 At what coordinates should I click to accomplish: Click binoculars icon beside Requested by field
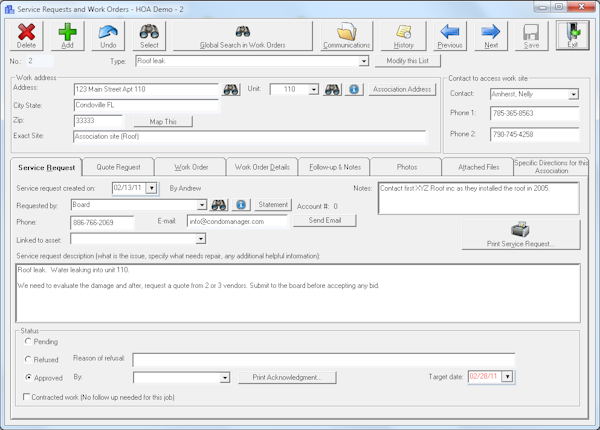coord(218,205)
